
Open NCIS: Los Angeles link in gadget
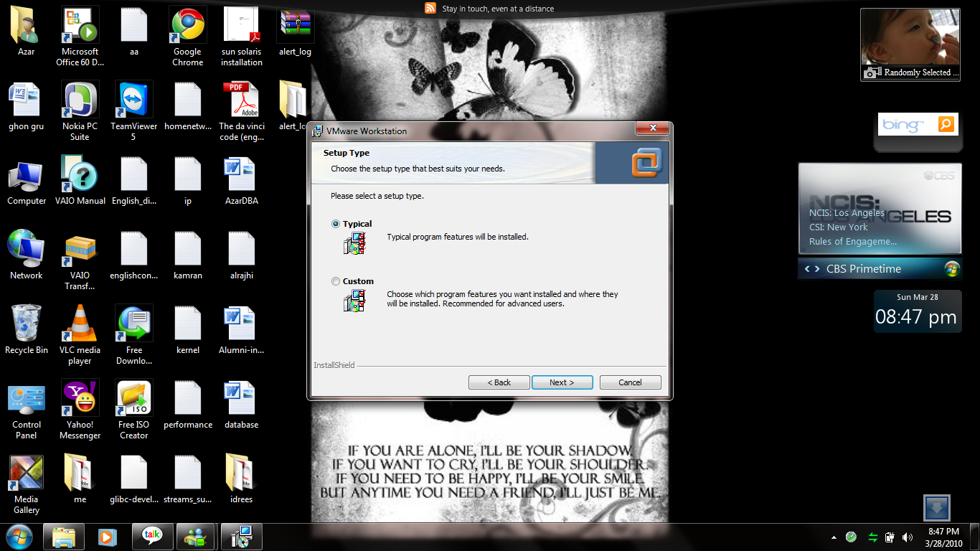[x=847, y=213]
